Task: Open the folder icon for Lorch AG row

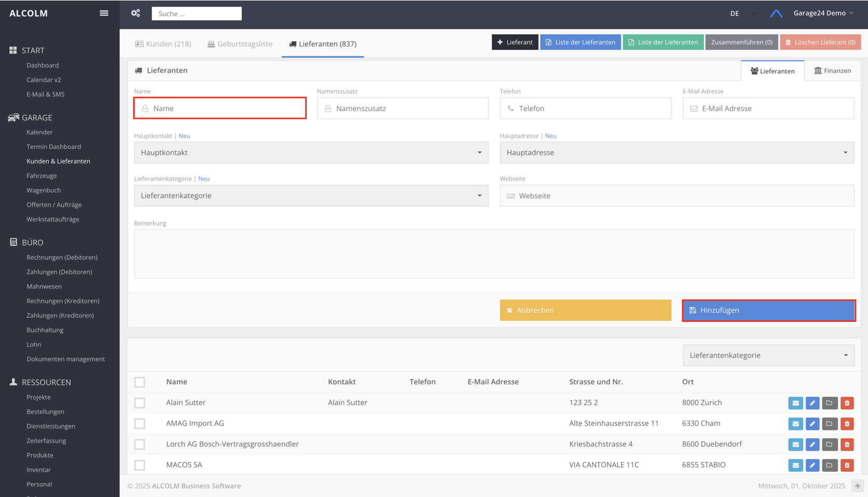Action: click(830, 445)
